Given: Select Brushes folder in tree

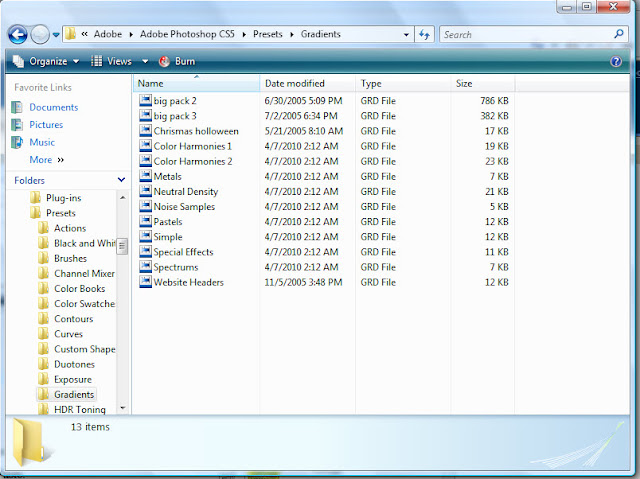Looking at the screenshot, I should [x=70, y=258].
